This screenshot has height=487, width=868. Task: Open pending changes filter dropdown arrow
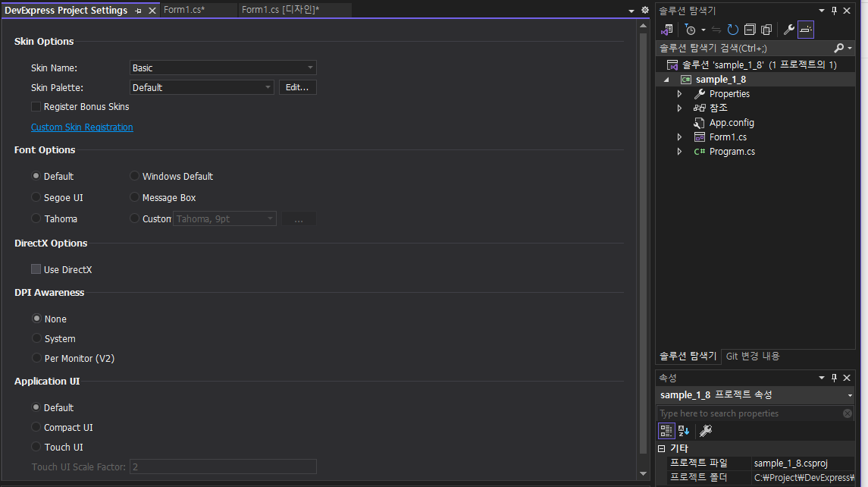click(703, 30)
